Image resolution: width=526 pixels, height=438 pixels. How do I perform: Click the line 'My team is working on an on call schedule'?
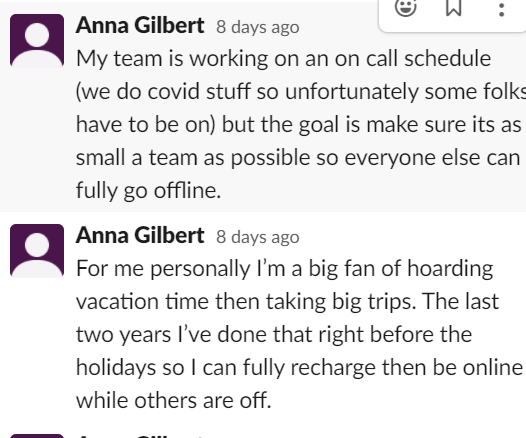point(283,59)
